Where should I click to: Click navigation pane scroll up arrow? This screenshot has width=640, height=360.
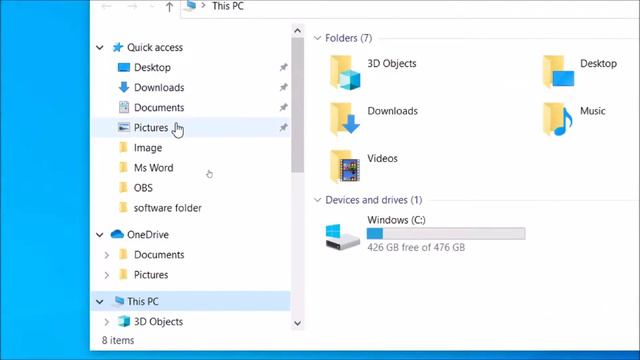[298, 31]
